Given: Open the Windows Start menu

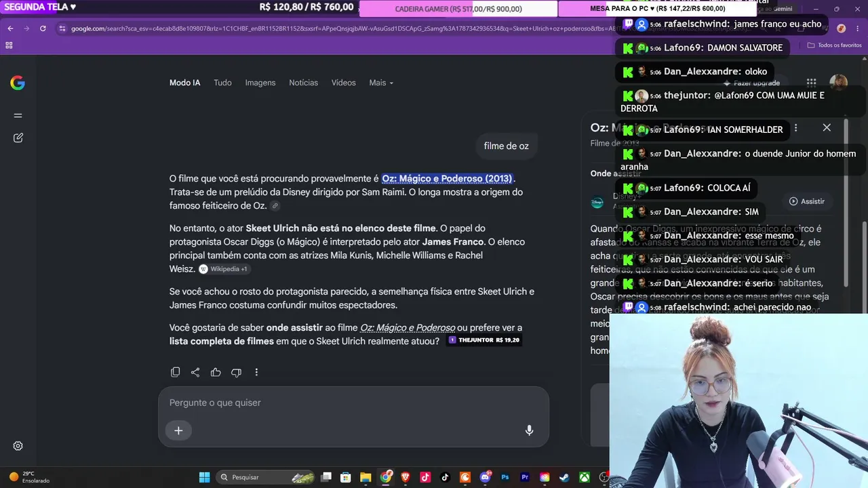Looking at the screenshot, I should point(204,477).
